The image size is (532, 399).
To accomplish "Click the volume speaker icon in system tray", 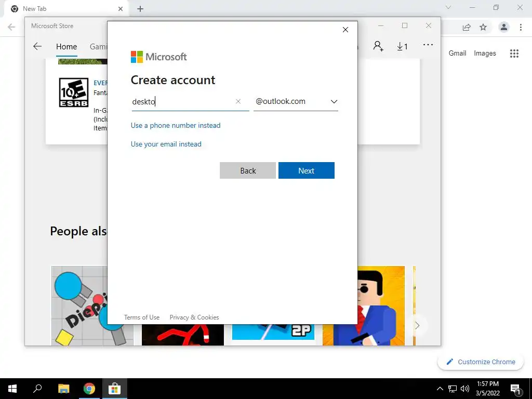I will (465, 389).
